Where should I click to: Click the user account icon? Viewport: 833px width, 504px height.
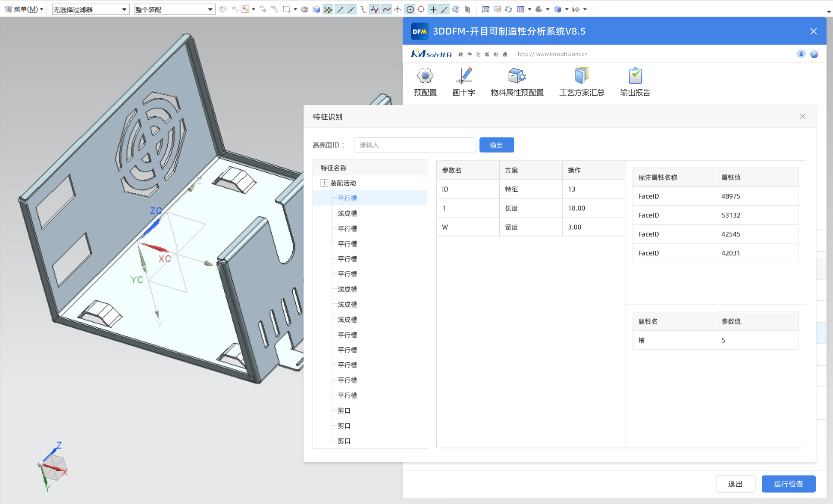click(x=801, y=54)
